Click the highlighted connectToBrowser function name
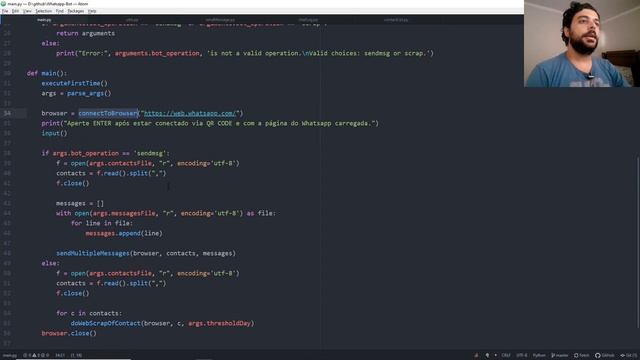This screenshot has height=360, width=640. pyautogui.click(x=108, y=113)
